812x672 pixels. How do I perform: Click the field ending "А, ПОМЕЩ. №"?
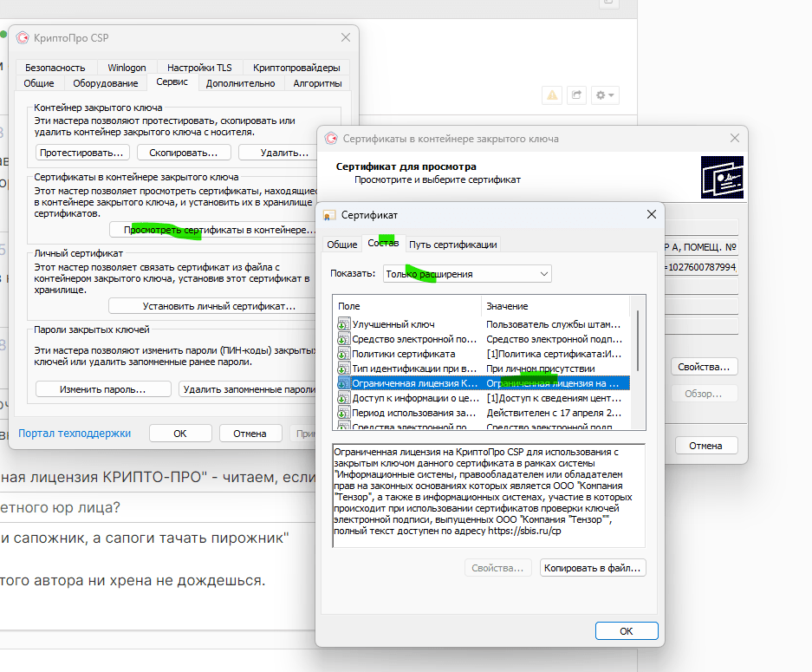click(x=701, y=247)
